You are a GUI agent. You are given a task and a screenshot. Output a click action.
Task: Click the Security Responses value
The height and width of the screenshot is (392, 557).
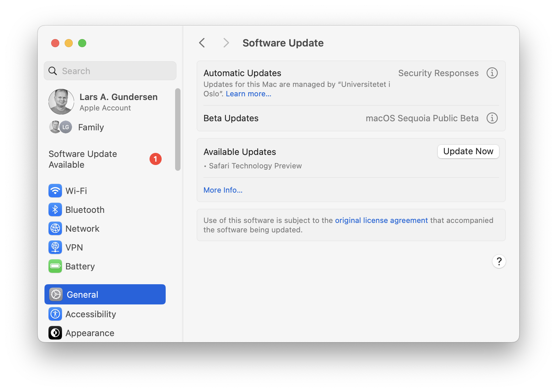(438, 73)
